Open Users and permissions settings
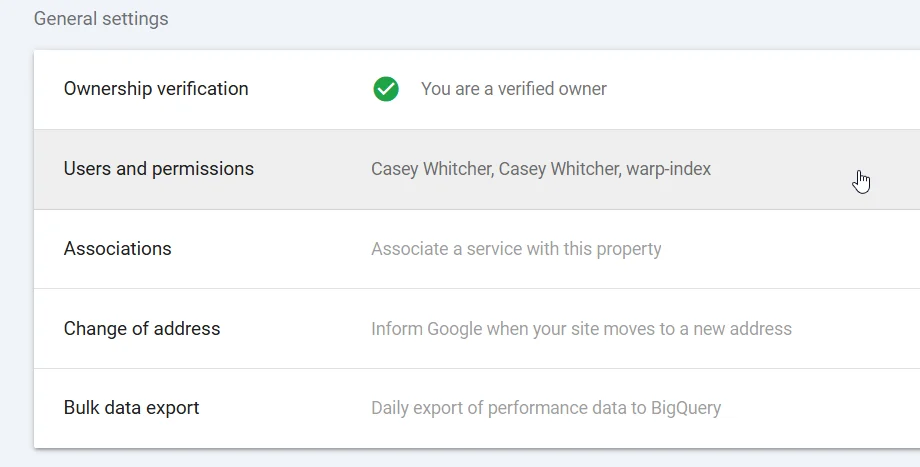 (159, 169)
